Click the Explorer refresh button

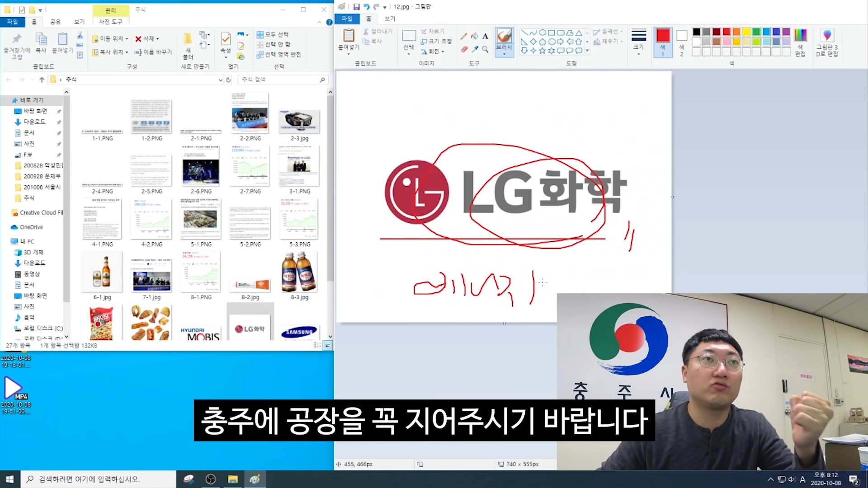click(228, 80)
